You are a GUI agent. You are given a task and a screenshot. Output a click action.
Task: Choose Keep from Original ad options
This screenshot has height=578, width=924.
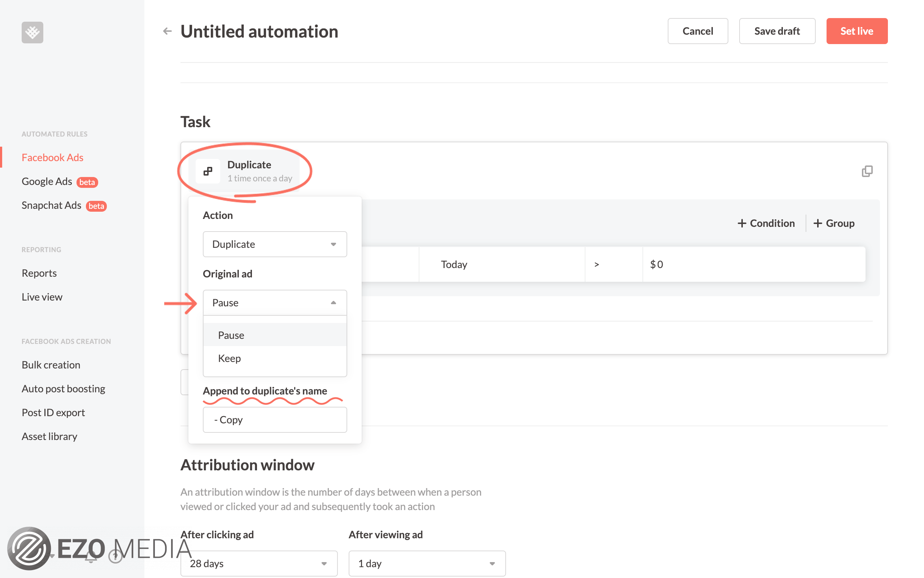[275, 358]
